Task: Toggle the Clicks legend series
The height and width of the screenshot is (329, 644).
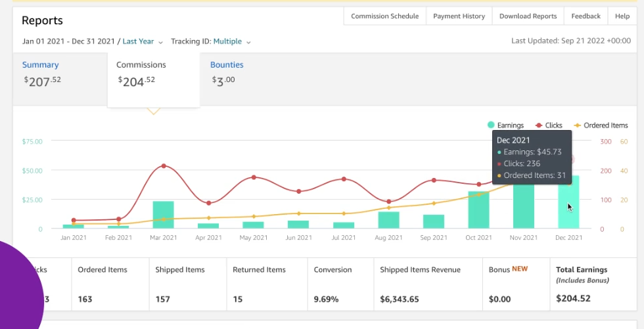Action: tap(549, 125)
